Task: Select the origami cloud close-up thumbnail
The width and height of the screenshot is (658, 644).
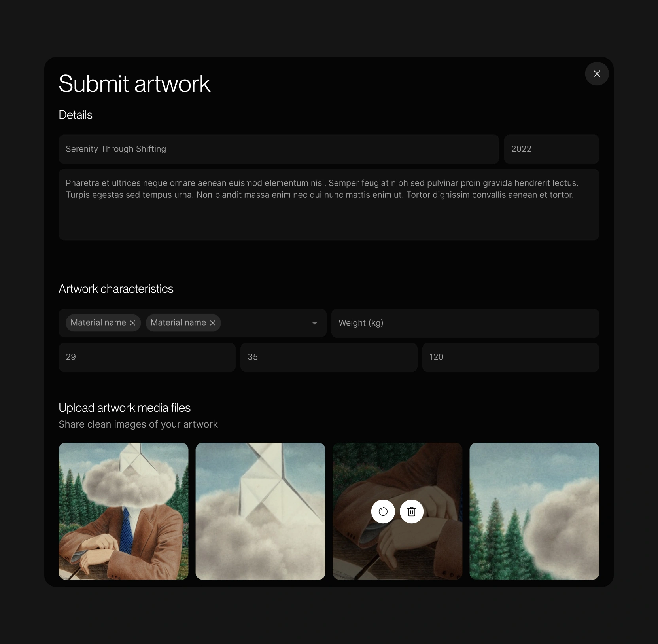Action: pos(261,511)
